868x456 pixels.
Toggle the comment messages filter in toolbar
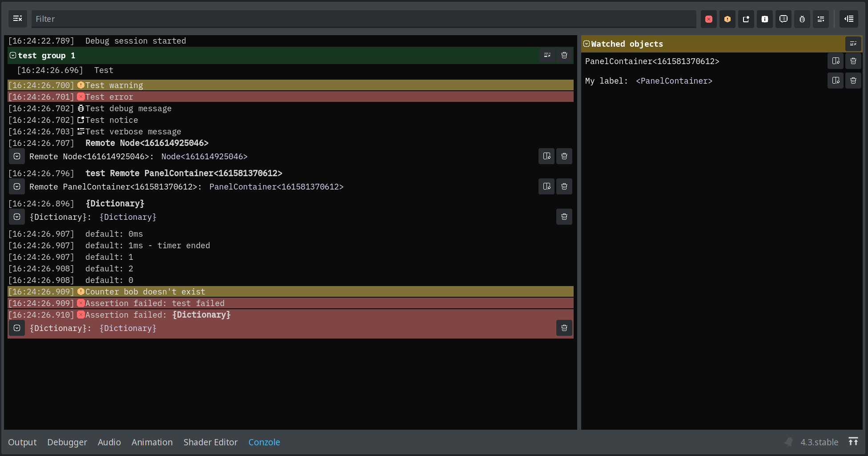tap(784, 19)
